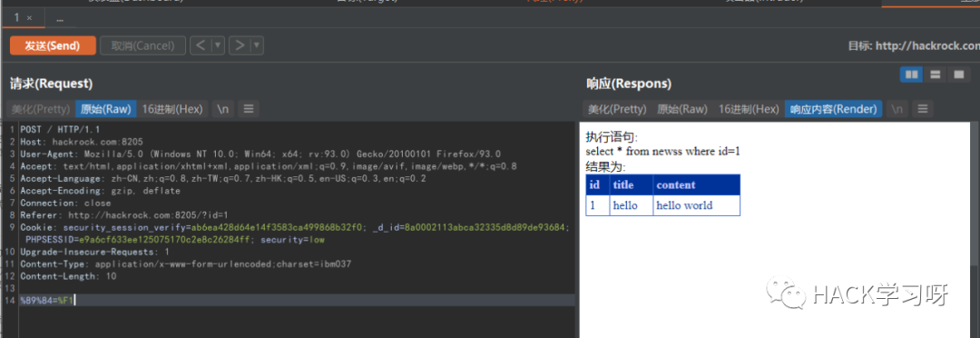Click the target URL http://hackrock.com

[x=927, y=45]
